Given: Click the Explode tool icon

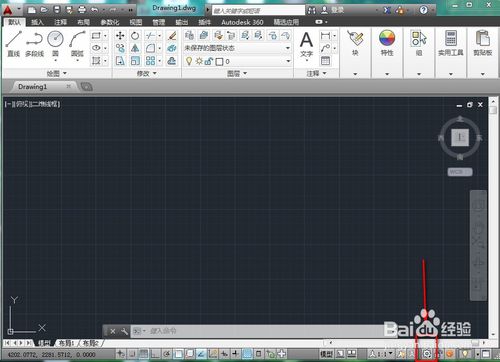Looking at the screenshot, I should 172,48.
